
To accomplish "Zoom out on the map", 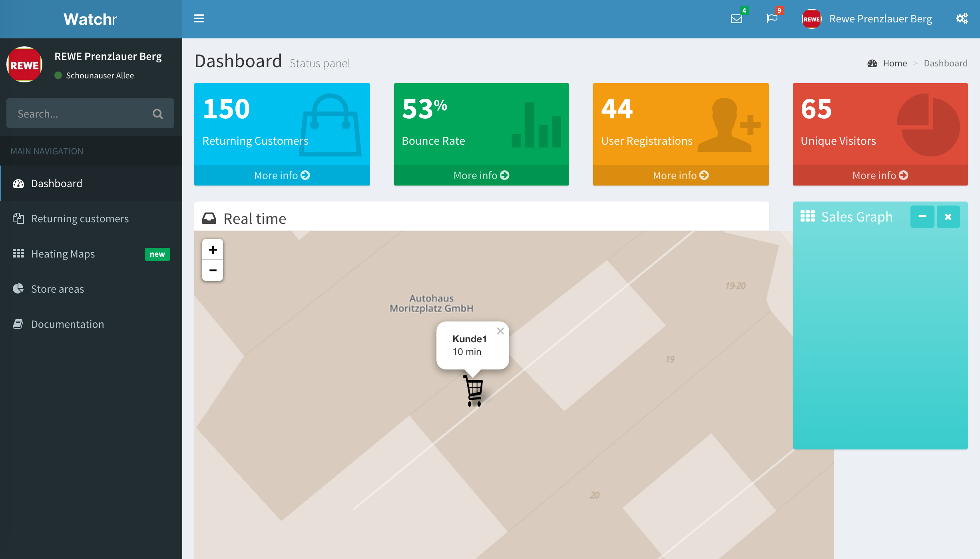I will click(x=213, y=271).
